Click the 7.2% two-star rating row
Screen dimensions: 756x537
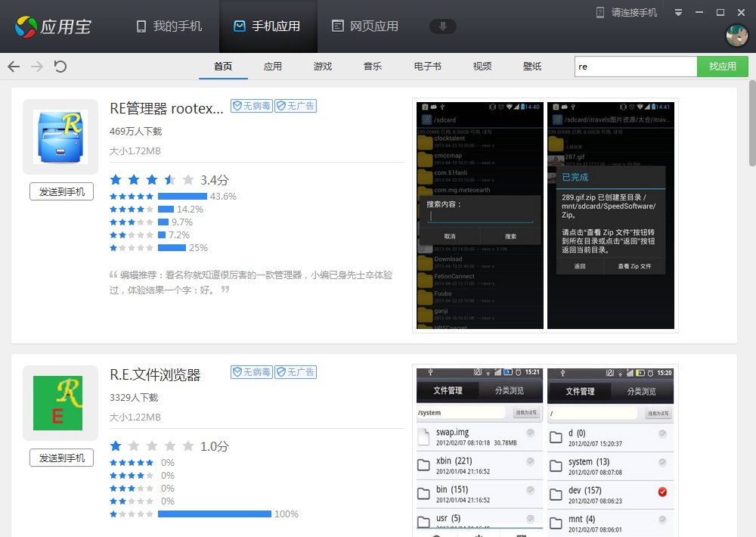150,235
